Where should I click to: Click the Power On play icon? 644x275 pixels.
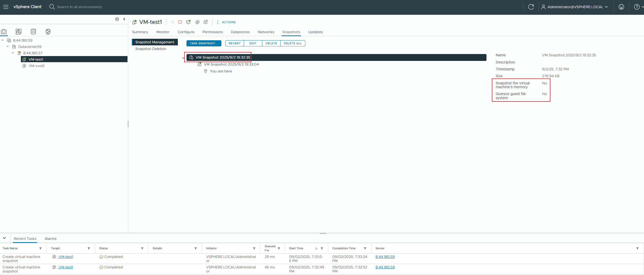point(173,22)
